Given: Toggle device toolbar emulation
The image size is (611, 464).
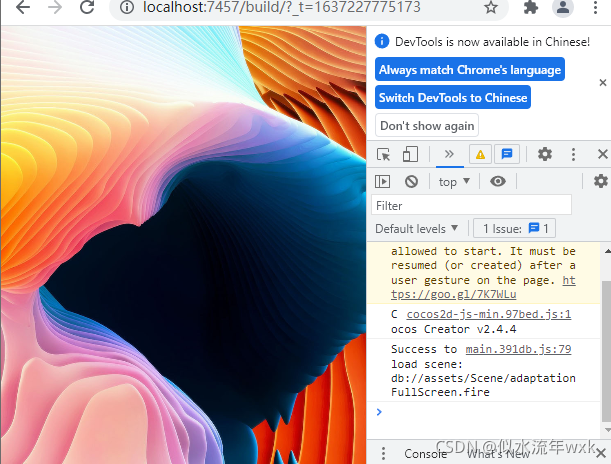Looking at the screenshot, I should [x=410, y=154].
